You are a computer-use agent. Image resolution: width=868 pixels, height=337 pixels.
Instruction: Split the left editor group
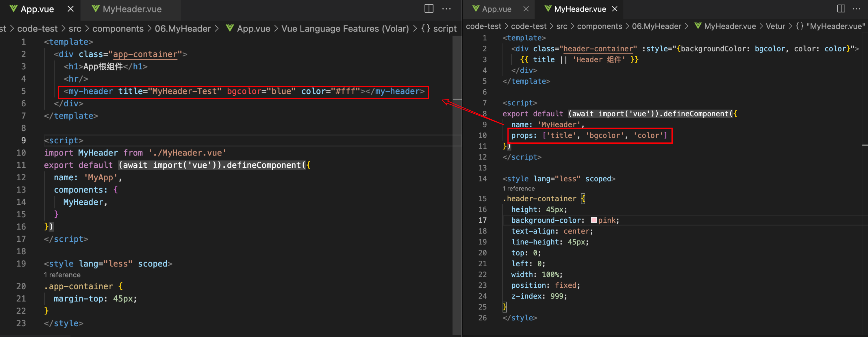click(429, 9)
